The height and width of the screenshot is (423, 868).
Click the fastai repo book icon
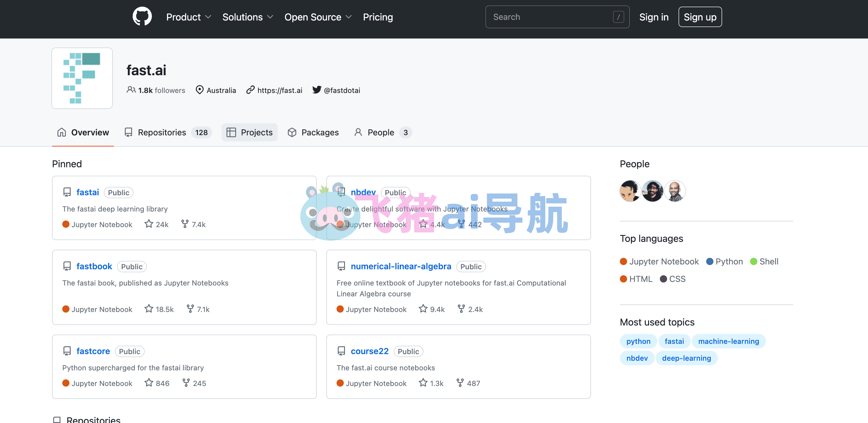point(67,192)
